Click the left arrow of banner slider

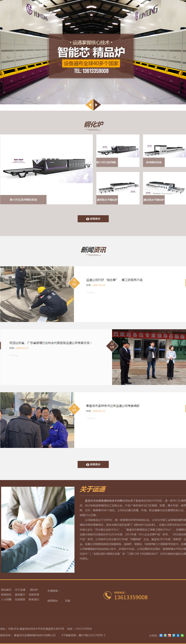pos(90,105)
